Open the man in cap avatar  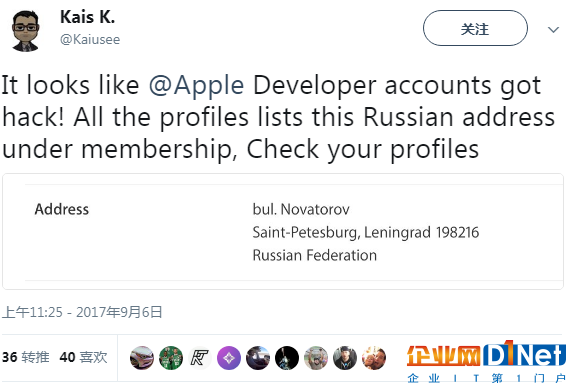point(345,358)
